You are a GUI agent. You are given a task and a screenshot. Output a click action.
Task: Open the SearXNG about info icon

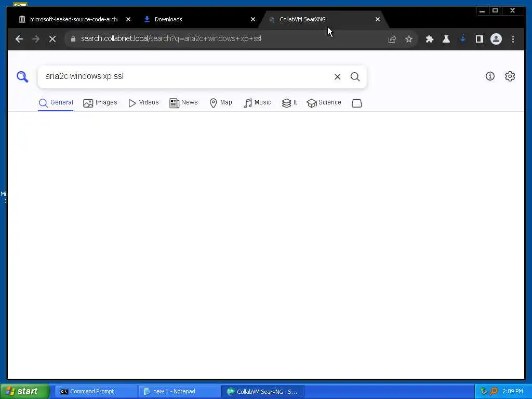(x=490, y=76)
